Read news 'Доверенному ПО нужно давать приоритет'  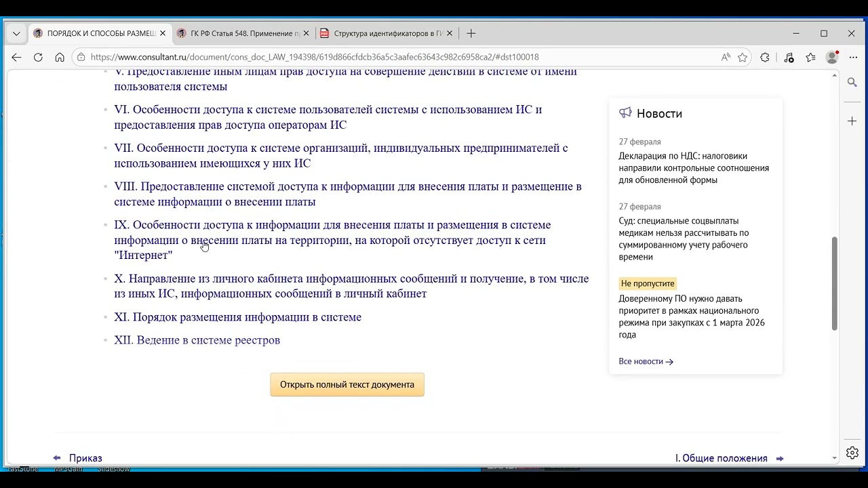692,317
